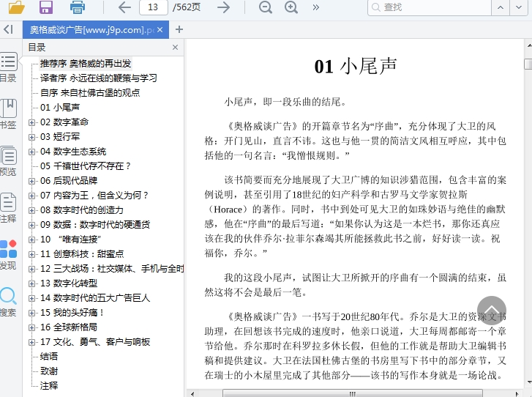Viewport: 532px width, 397px height.
Task: Expand chapter 17 文化、勇气、客户与响板
Action: click(31, 342)
